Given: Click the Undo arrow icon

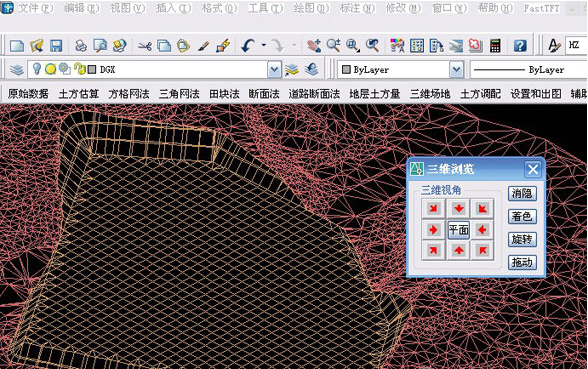Looking at the screenshot, I should point(248,46).
